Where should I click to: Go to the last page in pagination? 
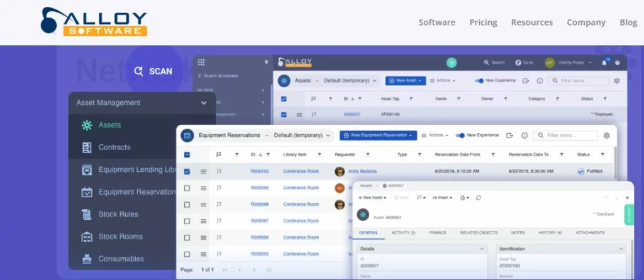pyautogui.click(x=269, y=270)
